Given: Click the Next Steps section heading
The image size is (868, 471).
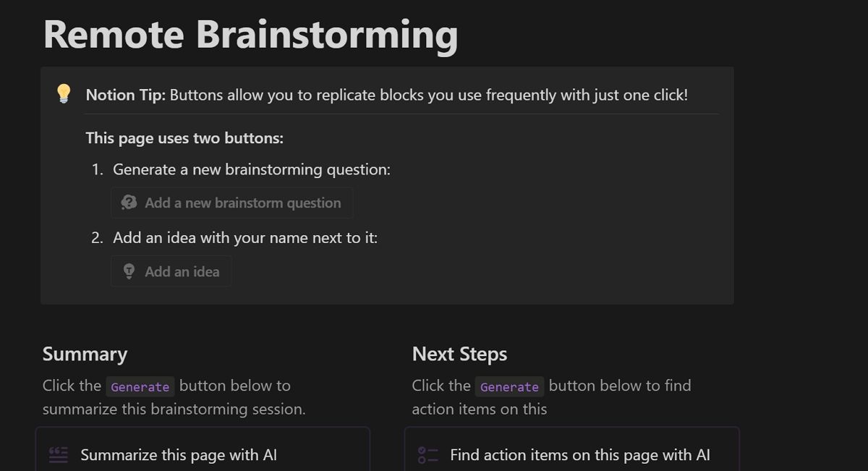Looking at the screenshot, I should pos(459,354).
